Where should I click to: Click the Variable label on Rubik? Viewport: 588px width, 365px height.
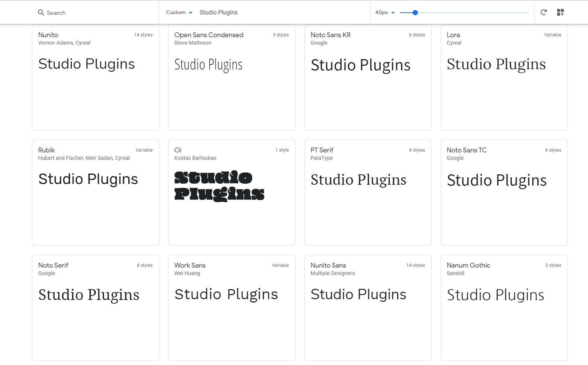pos(144,150)
